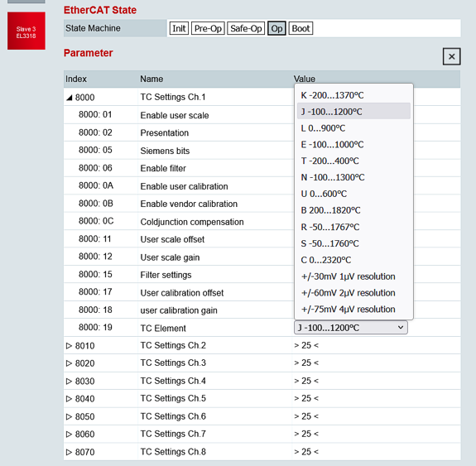Click index cell 8000: 19
Screen dimensions: 476x466
95,327
